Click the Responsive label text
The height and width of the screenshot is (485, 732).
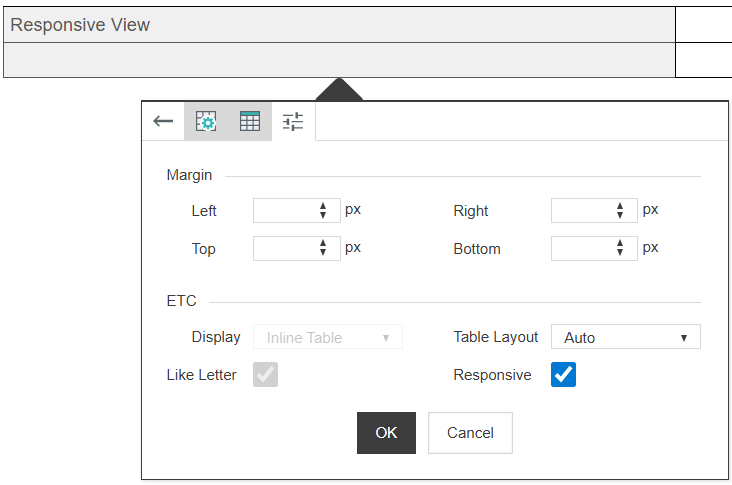[492, 375]
